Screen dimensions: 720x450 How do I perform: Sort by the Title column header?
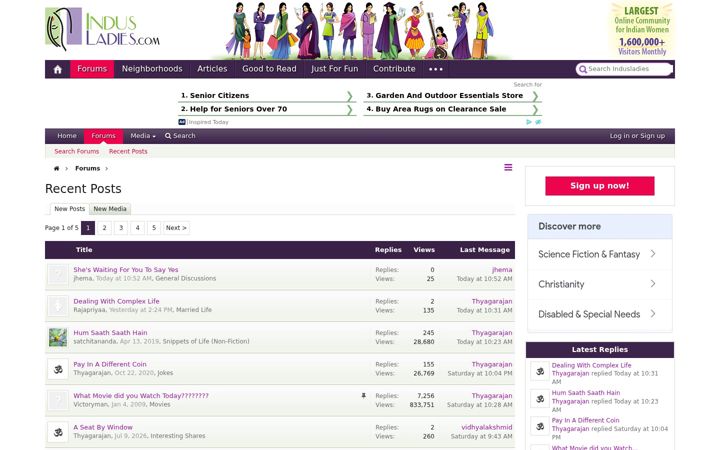pos(84,250)
